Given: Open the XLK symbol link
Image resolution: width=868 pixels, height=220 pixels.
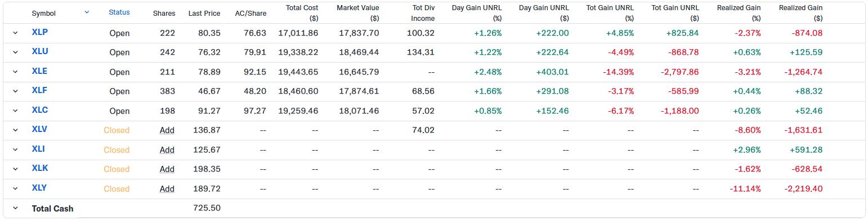Looking at the screenshot, I should point(39,168).
